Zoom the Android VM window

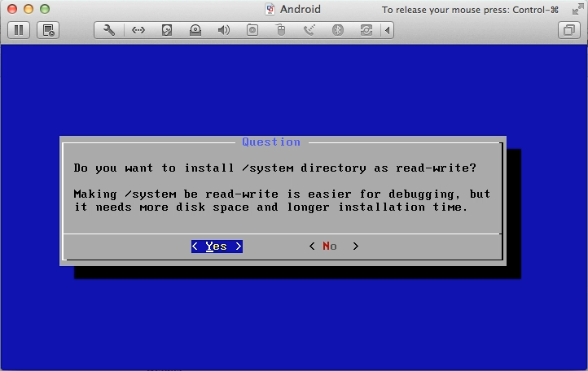(x=45, y=9)
